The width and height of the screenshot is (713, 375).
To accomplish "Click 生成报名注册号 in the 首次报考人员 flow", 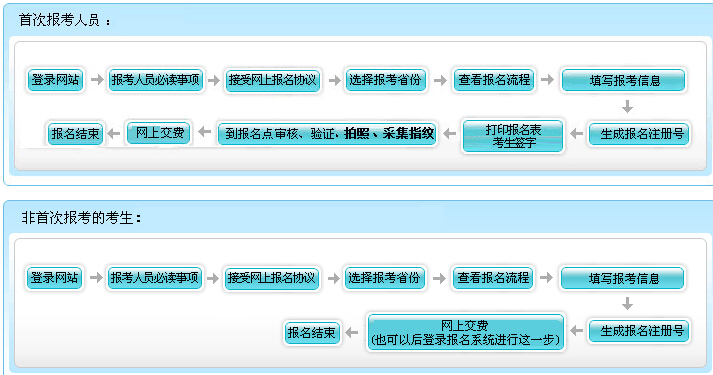I will [639, 134].
